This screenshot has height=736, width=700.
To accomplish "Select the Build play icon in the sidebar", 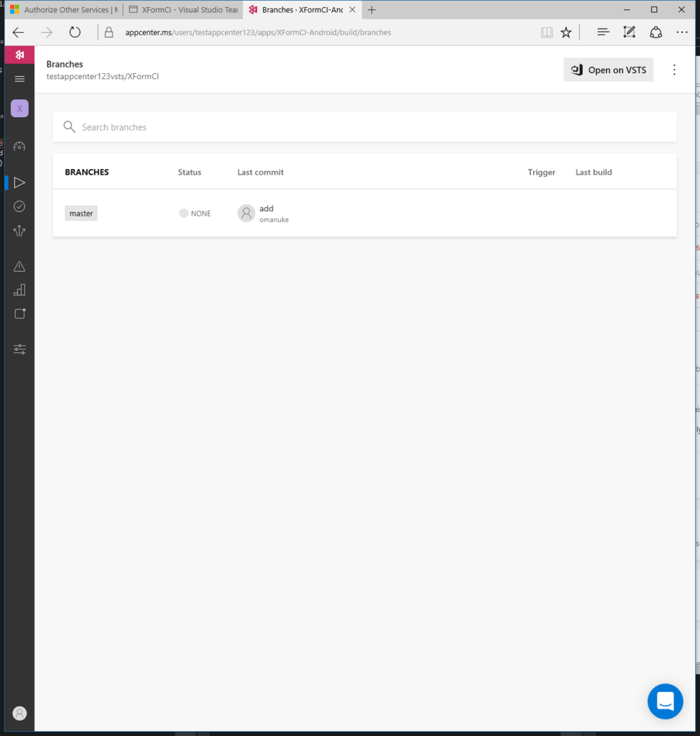I will tap(19, 182).
